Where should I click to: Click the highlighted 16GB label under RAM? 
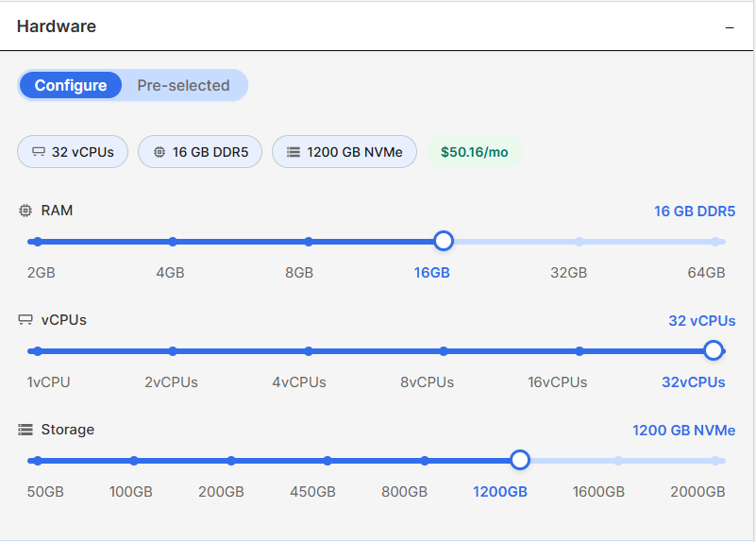(432, 273)
